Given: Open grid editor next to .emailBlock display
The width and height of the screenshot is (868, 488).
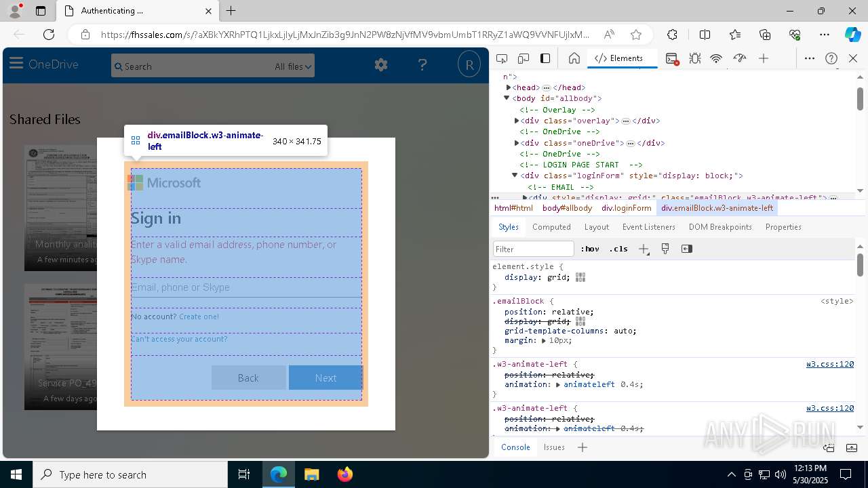Looking at the screenshot, I should click(x=580, y=321).
